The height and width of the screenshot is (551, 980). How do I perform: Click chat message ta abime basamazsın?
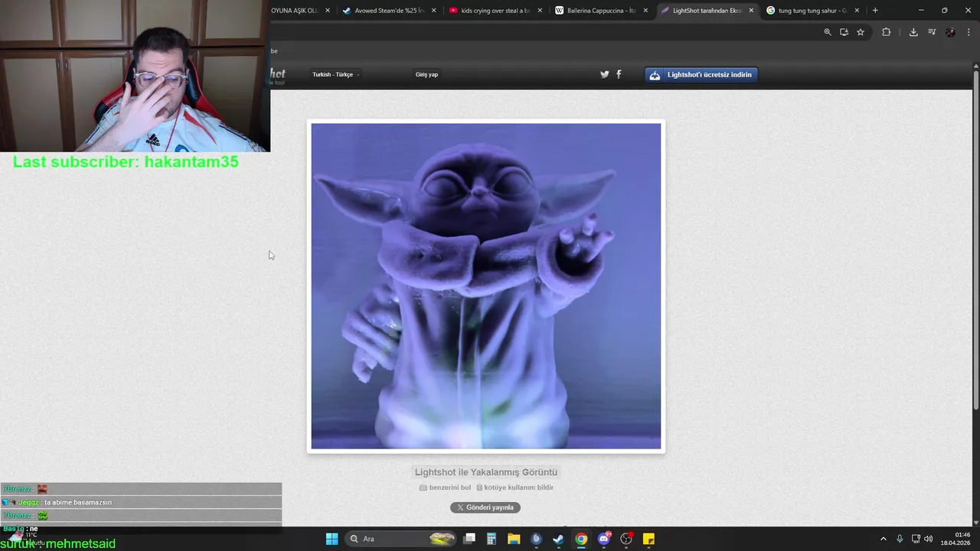point(78,502)
